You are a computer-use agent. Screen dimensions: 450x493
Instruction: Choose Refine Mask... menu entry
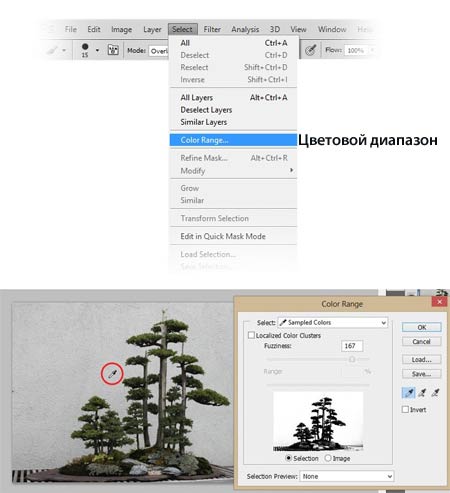pyautogui.click(x=233, y=158)
